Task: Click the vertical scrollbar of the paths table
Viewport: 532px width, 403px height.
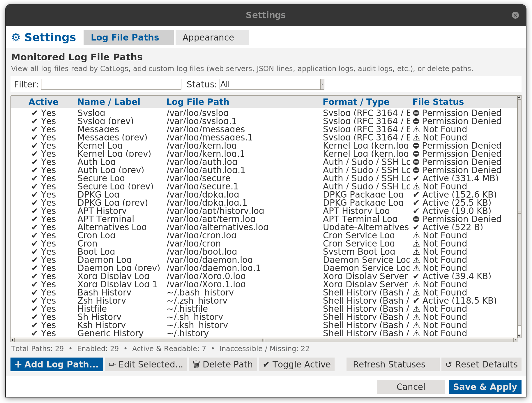Action: pos(519,213)
